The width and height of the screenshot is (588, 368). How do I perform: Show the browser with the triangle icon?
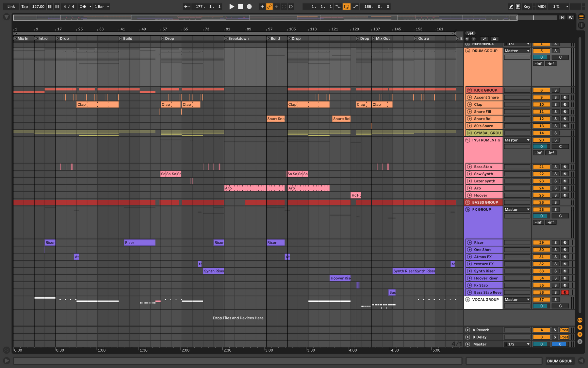[x=6, y=17]
